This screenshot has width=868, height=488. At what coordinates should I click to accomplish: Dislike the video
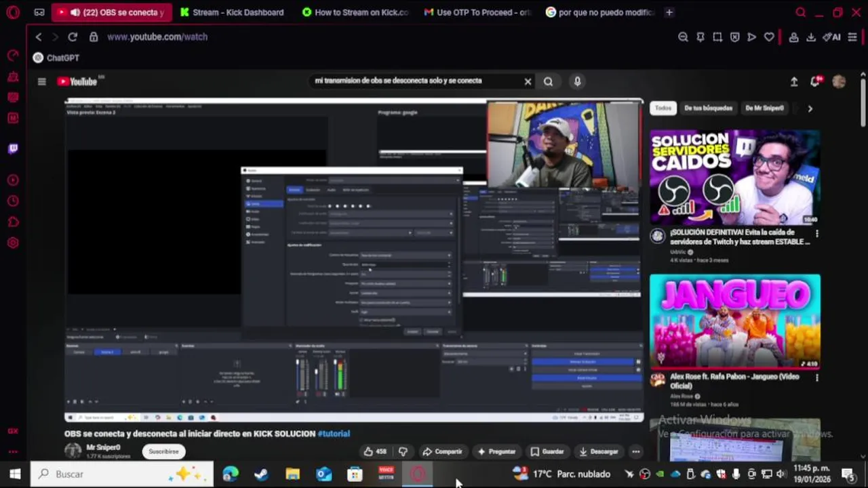pyautogui.click(x=403, y=451)
